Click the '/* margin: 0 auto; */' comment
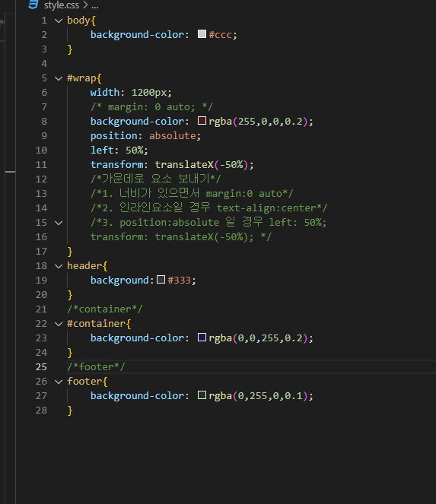 pos(151,107)
